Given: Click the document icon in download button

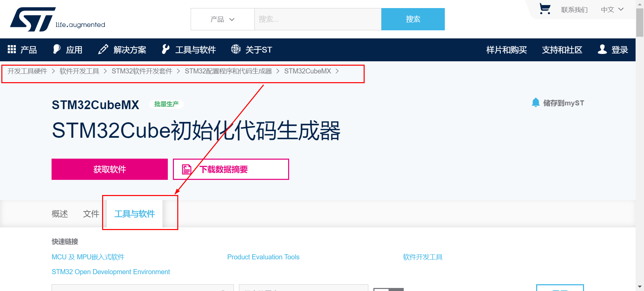Looking at the screenshot, I should (186, 169).
